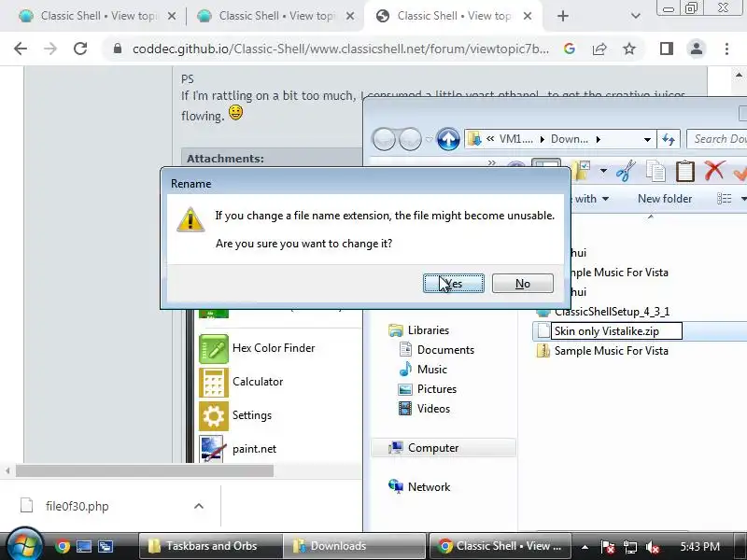747x560 pixels.
Task: Click the paint.net icon in the menu image
Action: [x=213, y=449]
